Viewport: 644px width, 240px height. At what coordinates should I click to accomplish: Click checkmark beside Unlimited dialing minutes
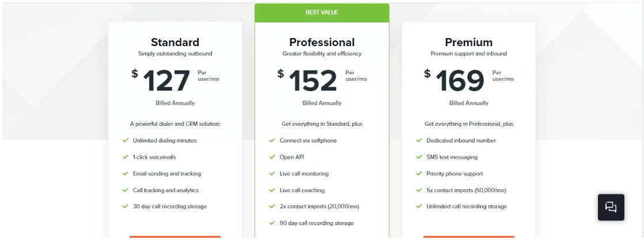coord(126,140)
